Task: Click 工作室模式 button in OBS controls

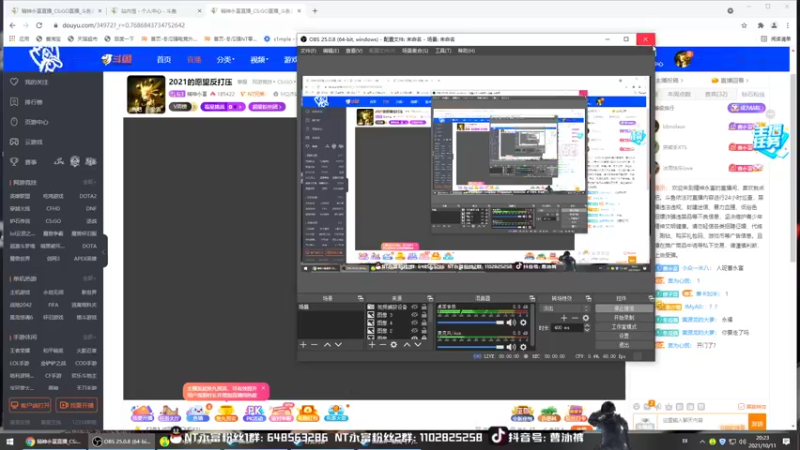Action: [x=623, y=327]
